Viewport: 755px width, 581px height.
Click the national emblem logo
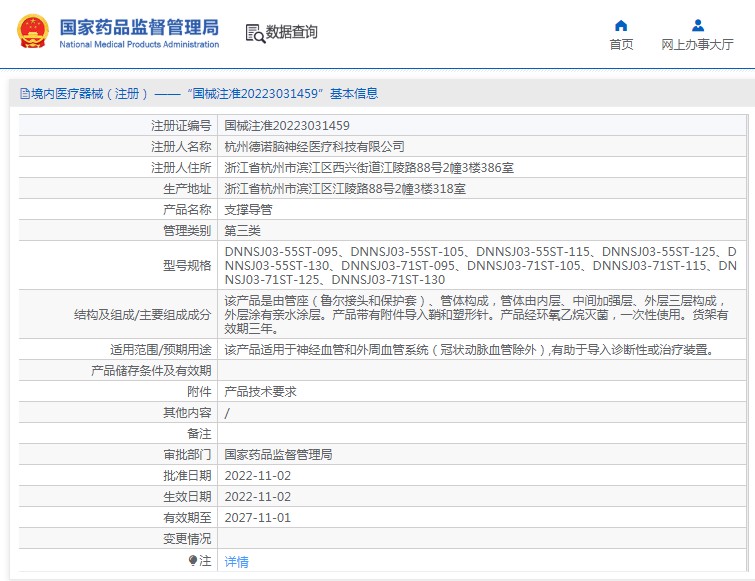[33, 32]
